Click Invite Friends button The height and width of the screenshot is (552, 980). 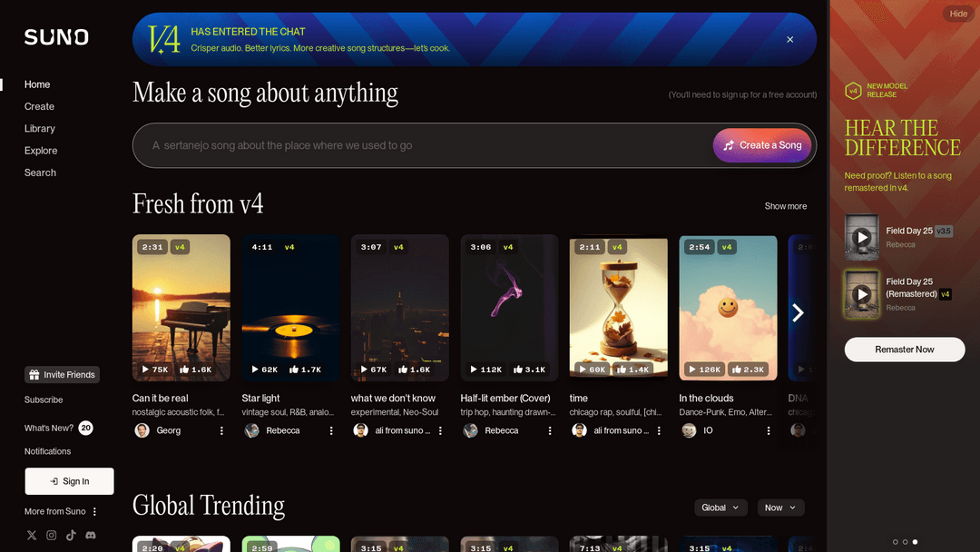(62, 374)
